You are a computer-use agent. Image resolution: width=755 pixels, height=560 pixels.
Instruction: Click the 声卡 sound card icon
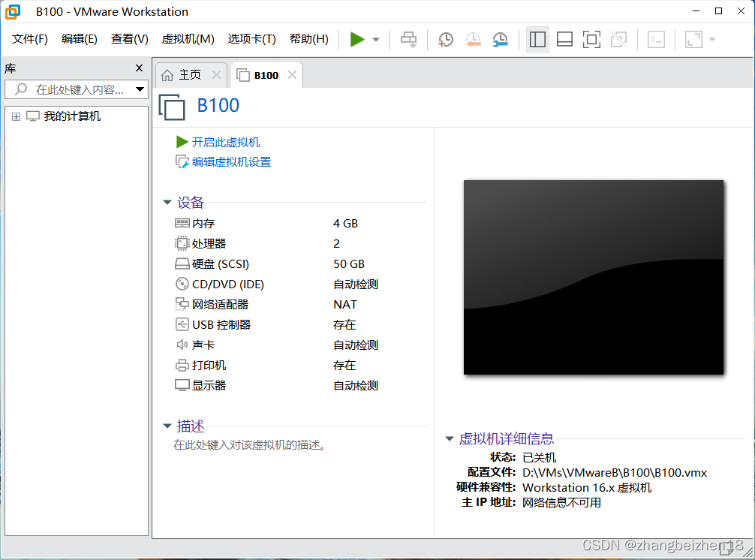click(x=182, y=345)
